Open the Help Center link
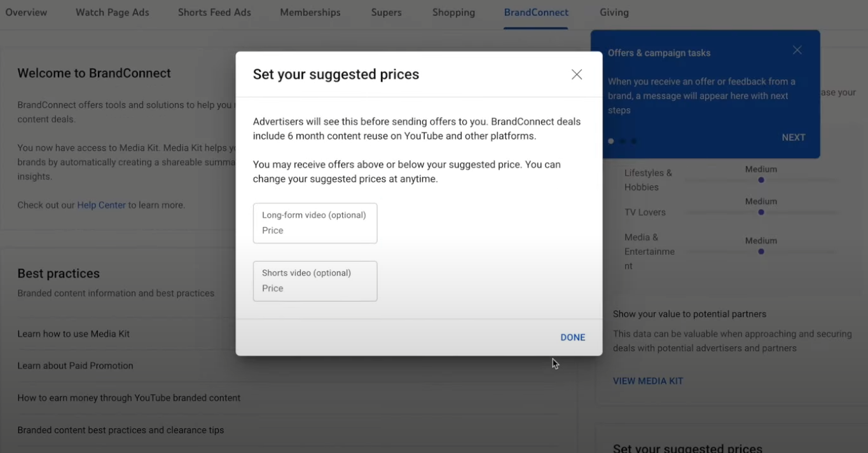The height and width of the screenshot is (453, 868). 100,205
